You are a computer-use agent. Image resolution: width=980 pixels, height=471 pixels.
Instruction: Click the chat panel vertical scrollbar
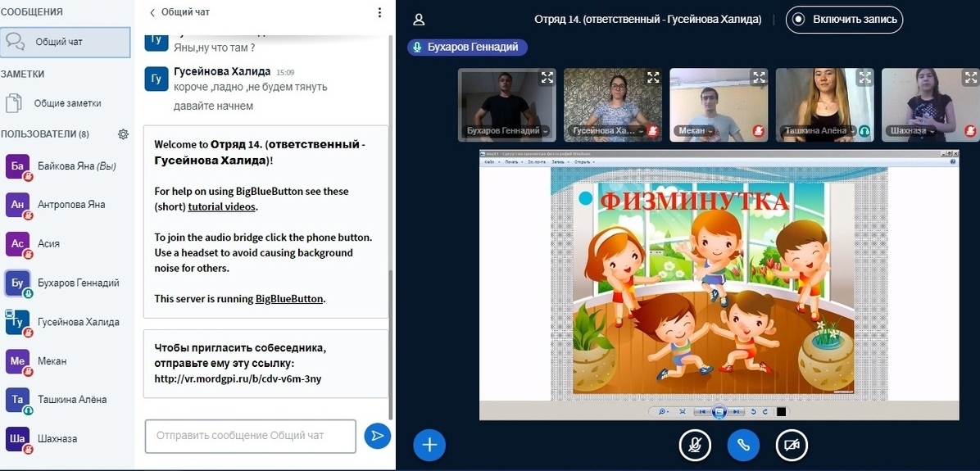click(x=391, y=343)
